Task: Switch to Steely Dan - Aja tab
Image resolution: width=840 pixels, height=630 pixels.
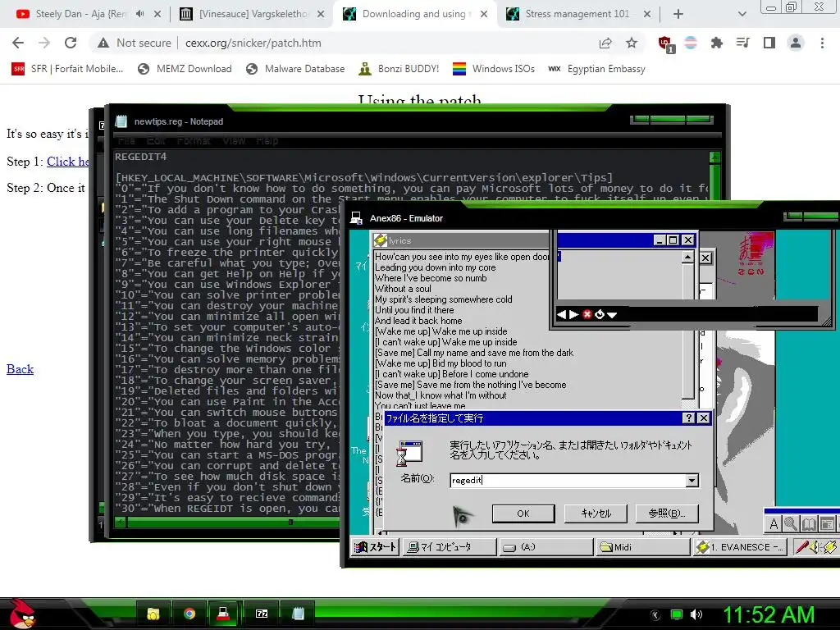Action: (80, 14)
